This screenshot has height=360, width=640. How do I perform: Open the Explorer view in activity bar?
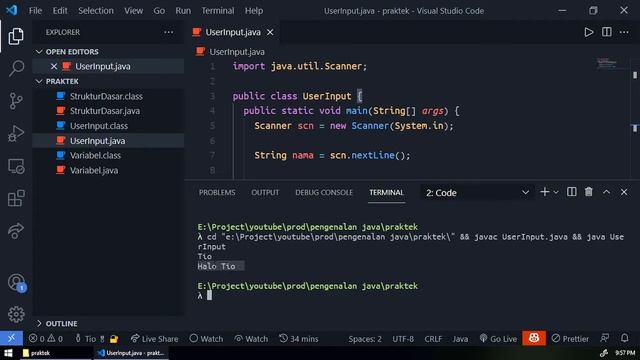[x=16, y=36]
